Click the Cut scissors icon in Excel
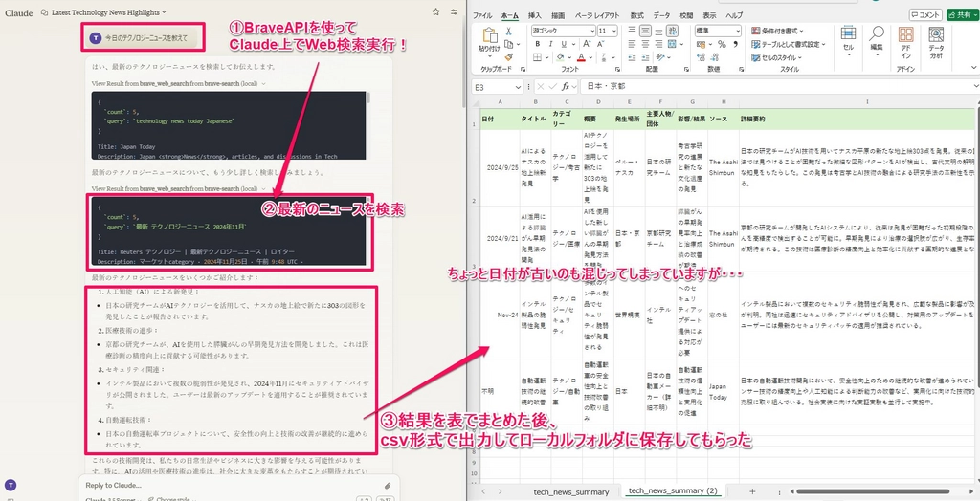This screenshot has width=980, height=501. tap(509, 32)
